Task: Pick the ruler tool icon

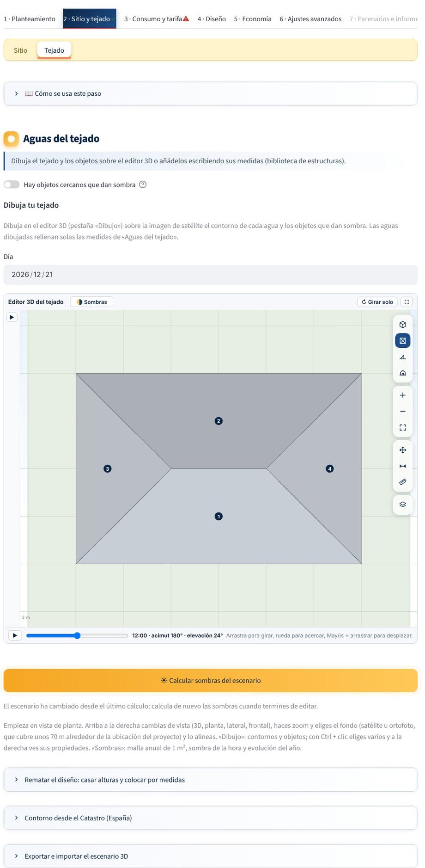Action: click(x=402, y=482)
